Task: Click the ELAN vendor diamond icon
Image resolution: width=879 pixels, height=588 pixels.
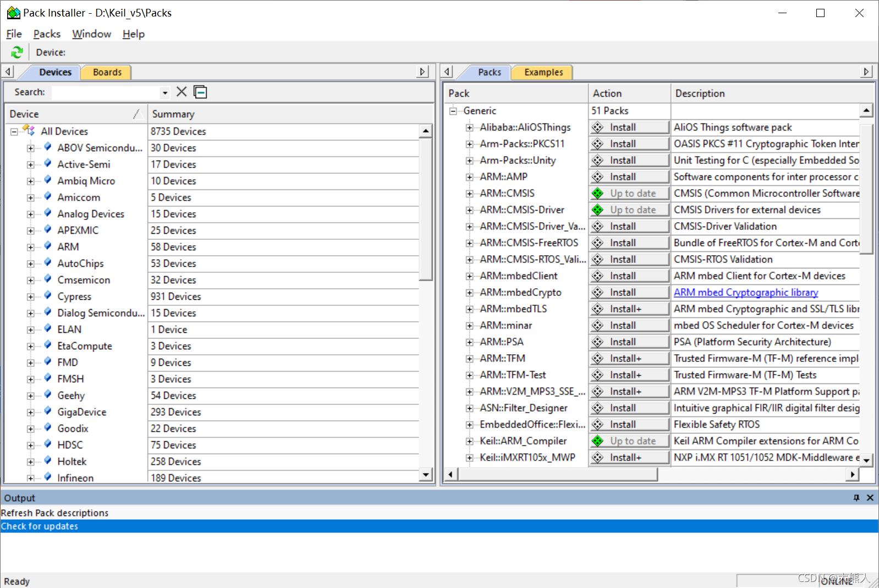Action: tap(48, 328)
